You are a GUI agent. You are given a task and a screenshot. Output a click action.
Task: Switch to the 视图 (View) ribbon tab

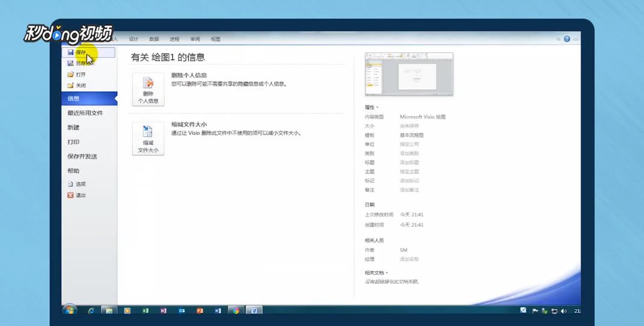pos(216,39)
